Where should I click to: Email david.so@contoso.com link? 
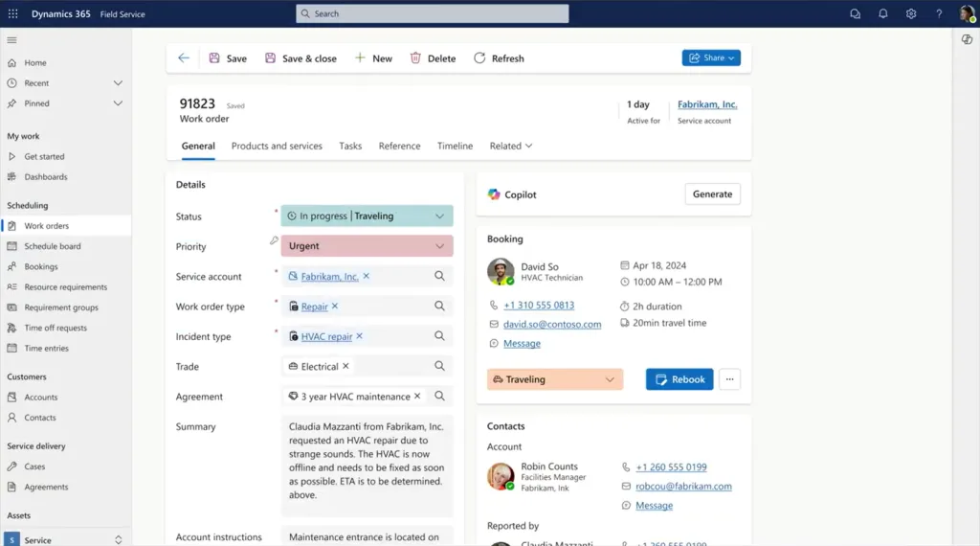[x=552, y=325]
